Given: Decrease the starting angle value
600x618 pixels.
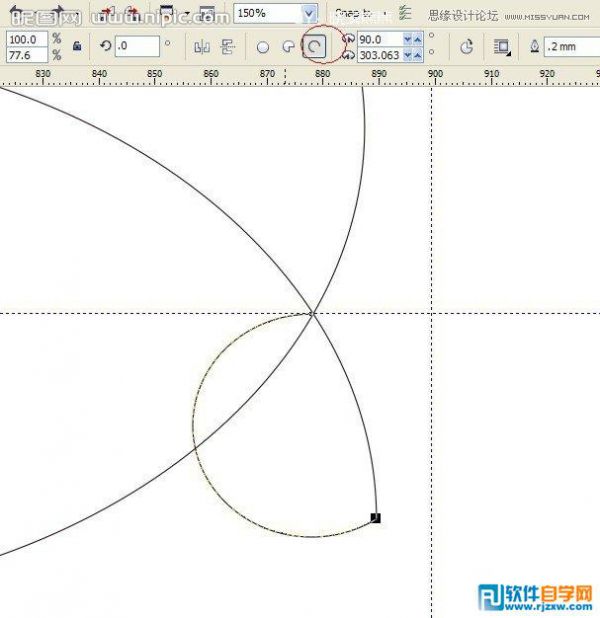Looking at the screenshot, I should click(x=408, y=39).
